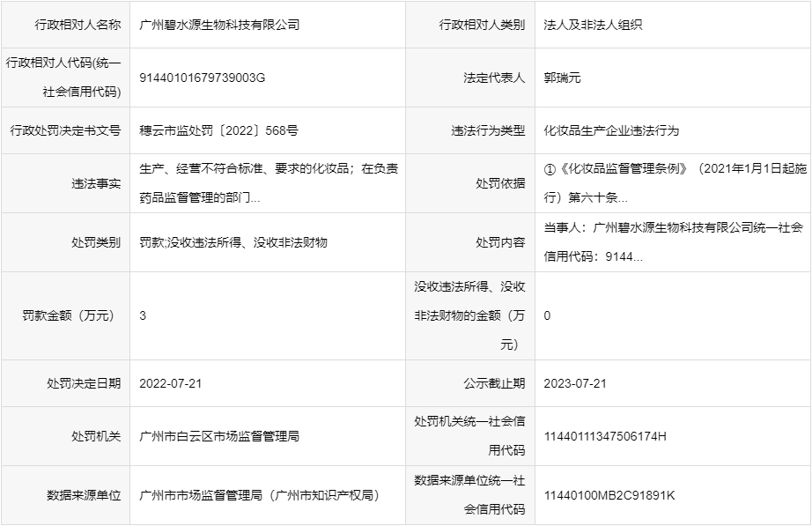Click data source 广州市市场监督管理局（广州市知识产权局）
812x526 pixels.
pyautogui.click(x=260, y=495)
